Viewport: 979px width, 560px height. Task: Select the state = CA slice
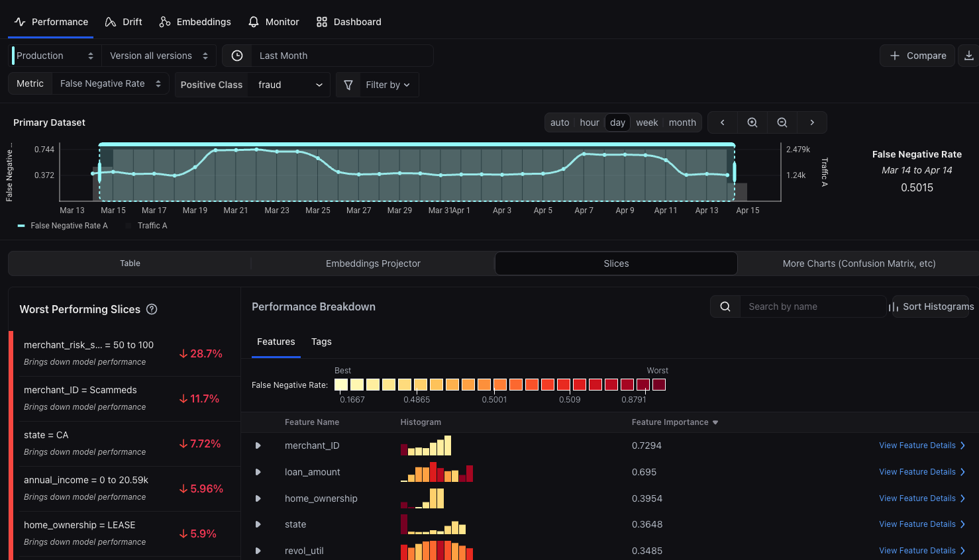point(127,443)
